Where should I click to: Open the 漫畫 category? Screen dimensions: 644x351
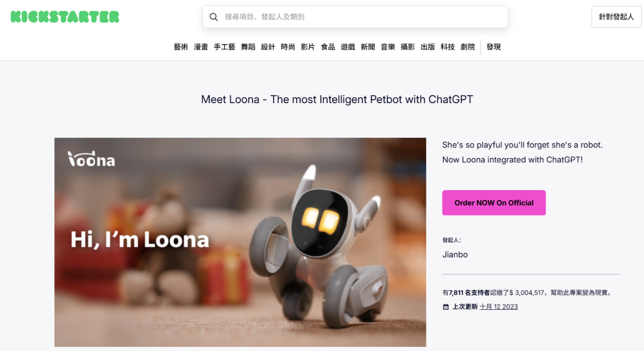pyautogui.click(x=201, y=47)
